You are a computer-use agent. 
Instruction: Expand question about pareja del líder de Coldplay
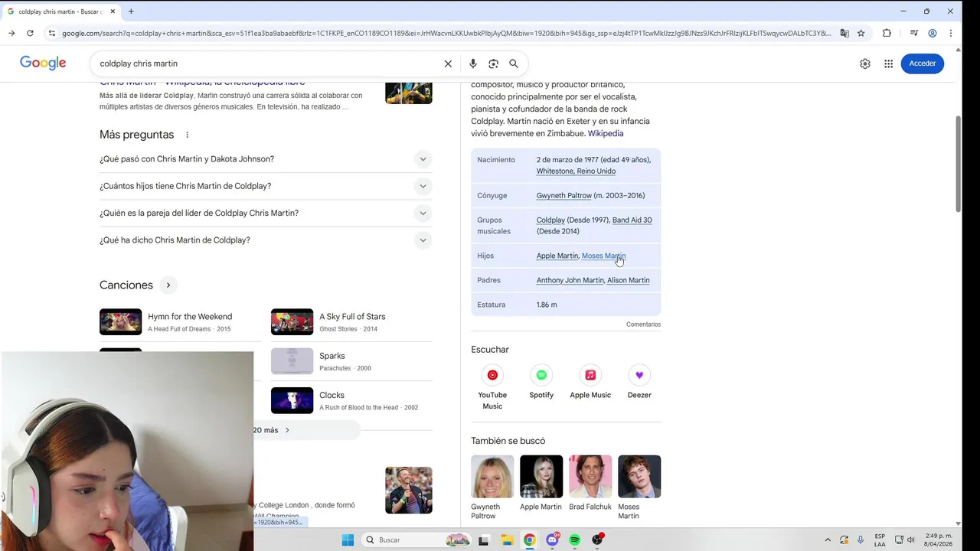click(266, 213)
